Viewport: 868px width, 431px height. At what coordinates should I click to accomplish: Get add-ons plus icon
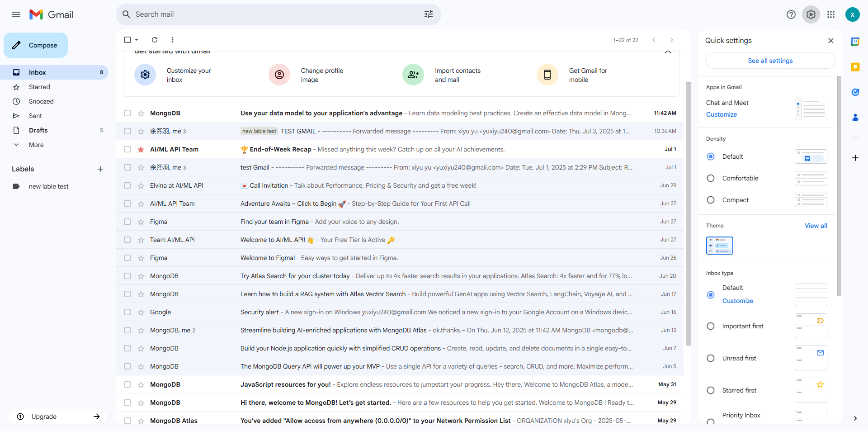click(x=855, y=158)
